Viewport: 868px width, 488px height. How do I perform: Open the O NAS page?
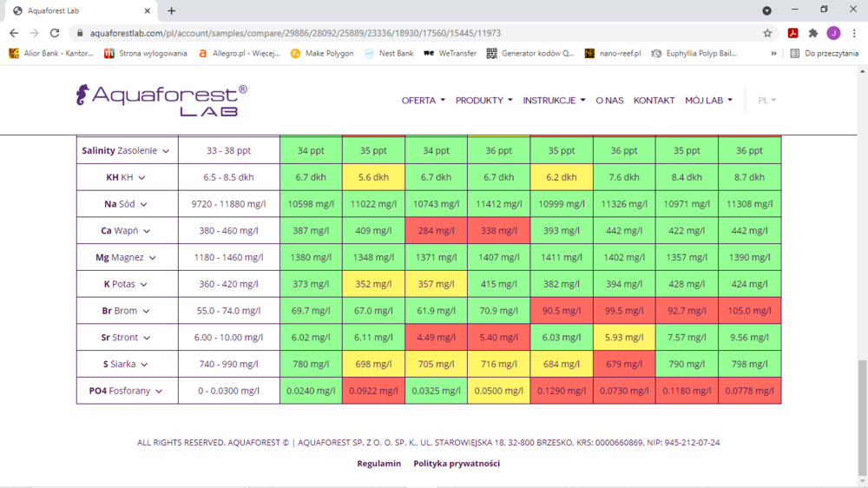pos(609,100)
